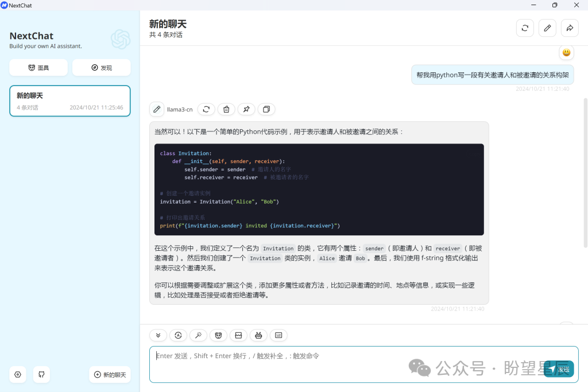Maximize the NextChat window
This screenshot has height=392, width=588.
(x=555, y=5)
